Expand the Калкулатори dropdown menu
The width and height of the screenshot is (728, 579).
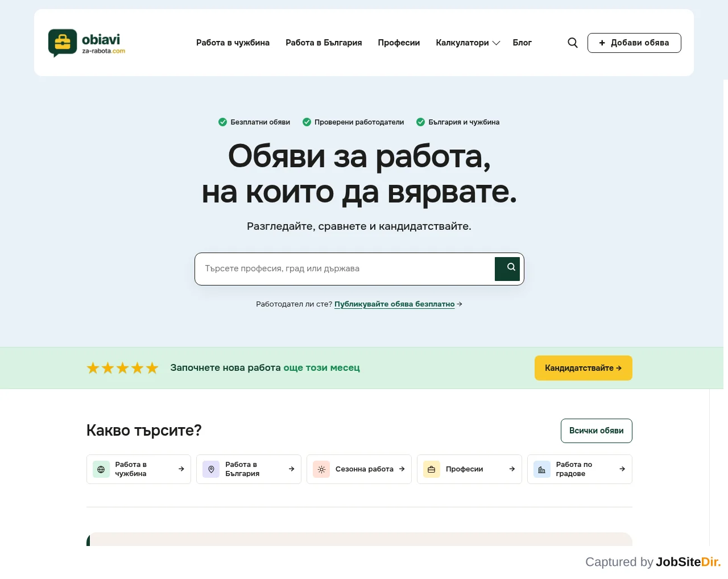pyautogui.click(x=468, y=43)
